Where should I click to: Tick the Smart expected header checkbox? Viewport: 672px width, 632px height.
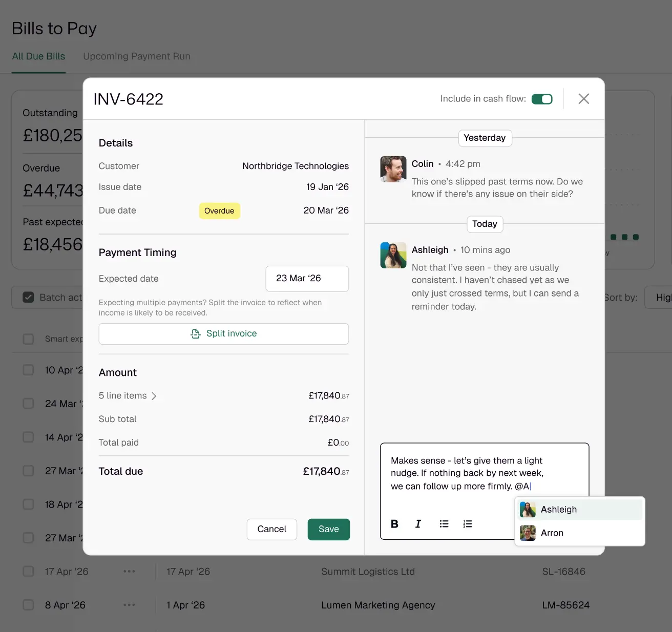click(x=29, y=339)
